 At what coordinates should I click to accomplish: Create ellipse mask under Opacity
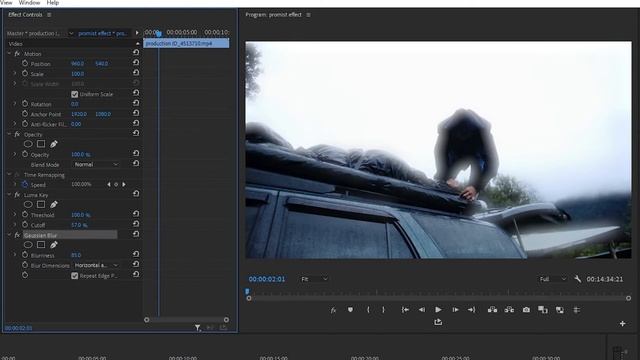(28, 144)
